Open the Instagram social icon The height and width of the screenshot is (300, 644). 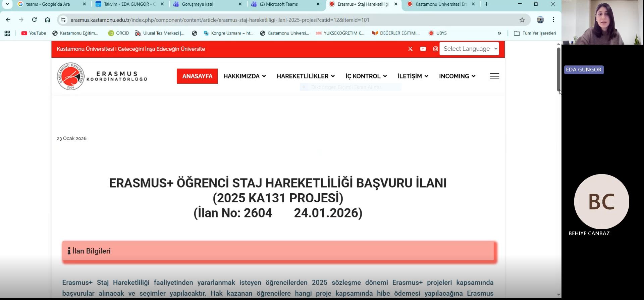[435, 49]
